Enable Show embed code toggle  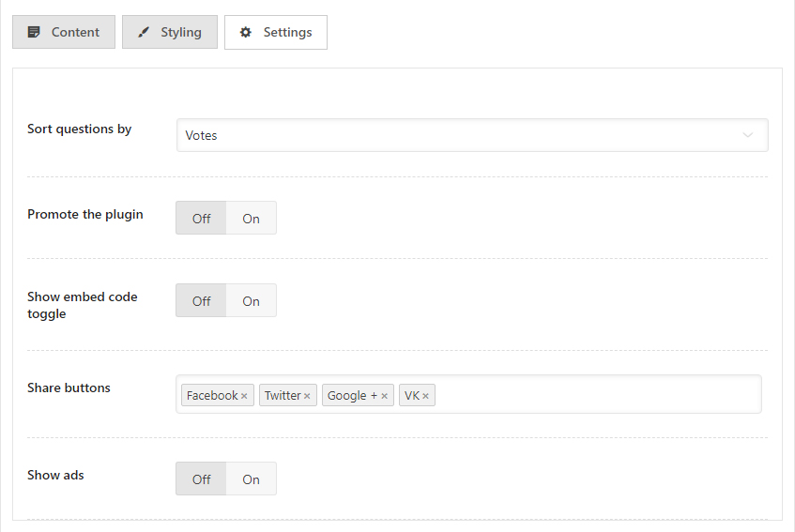pyautogui.click(x=251, y=301)
